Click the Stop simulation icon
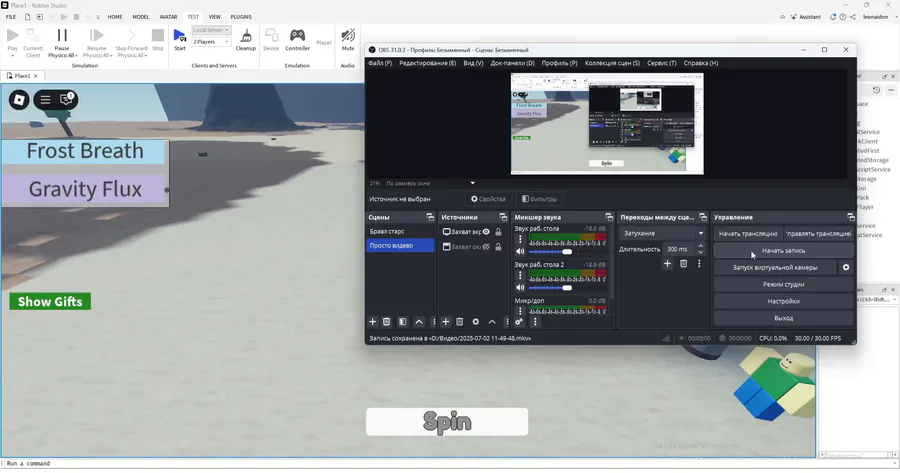The width and height of the screenshot is (900, 473). click(158, 36)
